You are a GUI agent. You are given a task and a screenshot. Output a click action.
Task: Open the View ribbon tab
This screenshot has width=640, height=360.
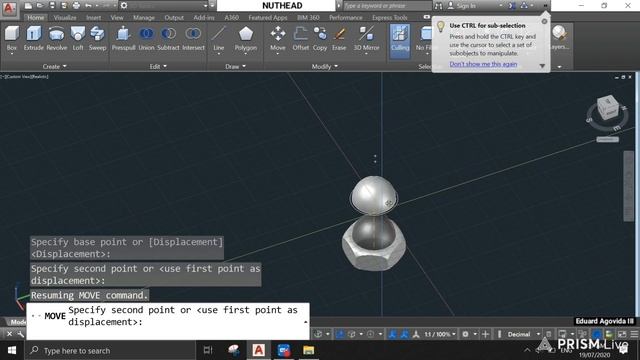click(117, 18)
